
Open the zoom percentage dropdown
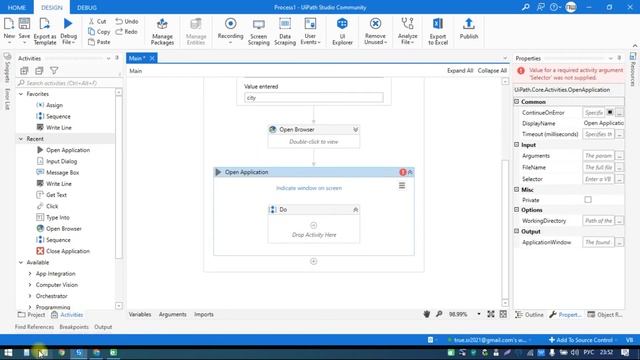click(x=479, y=314)
